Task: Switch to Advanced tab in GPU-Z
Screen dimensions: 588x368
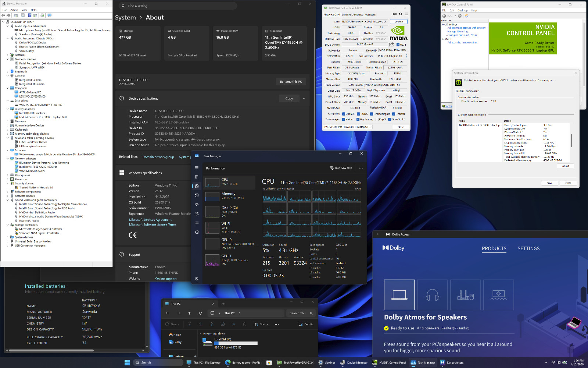Action: point(358,15)
